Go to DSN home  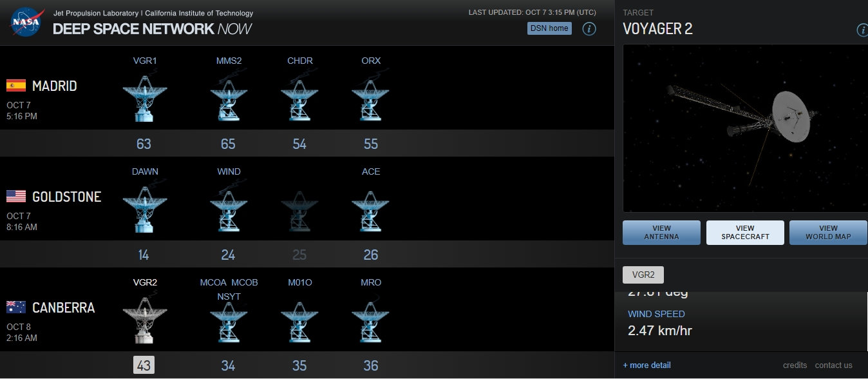549,28
